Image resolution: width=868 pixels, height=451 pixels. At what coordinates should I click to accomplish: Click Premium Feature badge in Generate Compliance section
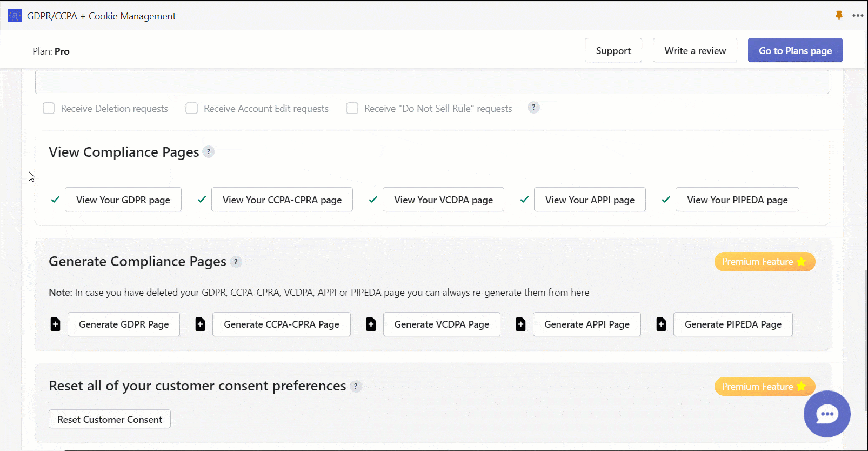tap(765, 262)
